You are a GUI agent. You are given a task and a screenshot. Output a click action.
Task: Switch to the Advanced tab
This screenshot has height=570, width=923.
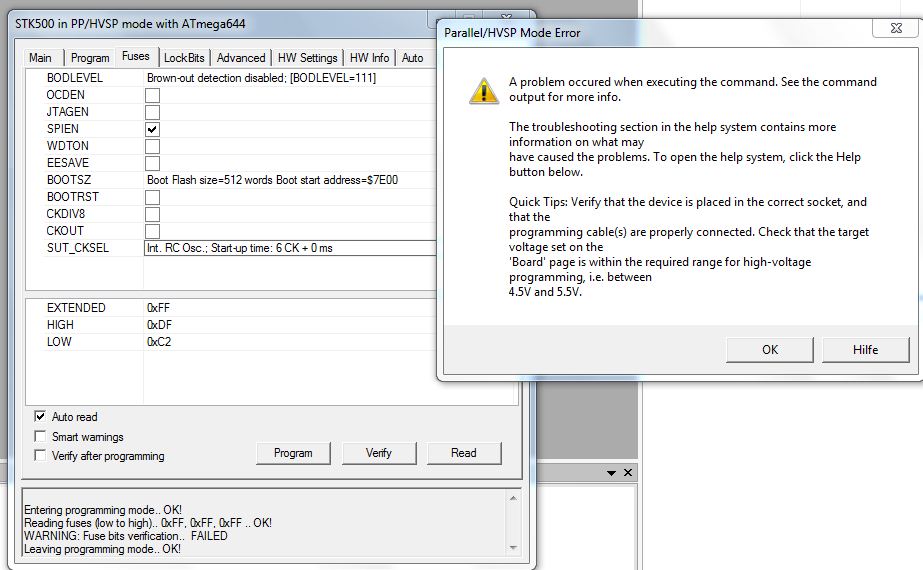(x=241, y=58)
